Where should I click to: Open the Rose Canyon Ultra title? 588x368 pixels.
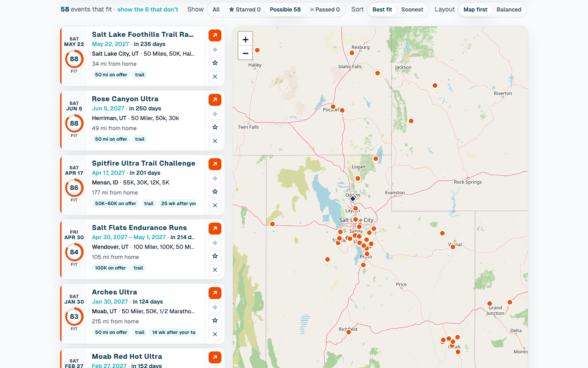coord(125,99)
